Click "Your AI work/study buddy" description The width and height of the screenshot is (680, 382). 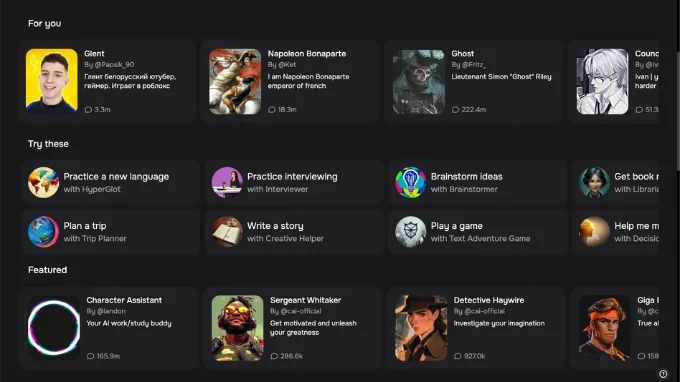[x=129, y=323]
